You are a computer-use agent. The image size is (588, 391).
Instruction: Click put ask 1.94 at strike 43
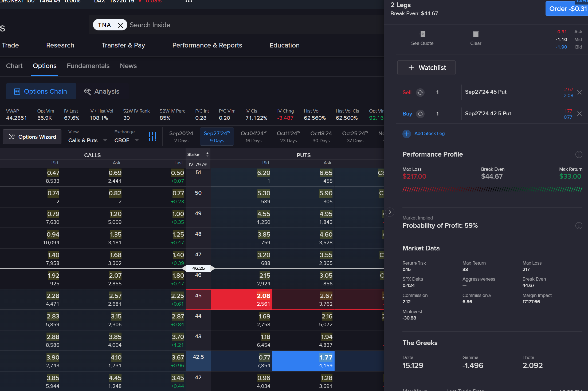(327, 337)
